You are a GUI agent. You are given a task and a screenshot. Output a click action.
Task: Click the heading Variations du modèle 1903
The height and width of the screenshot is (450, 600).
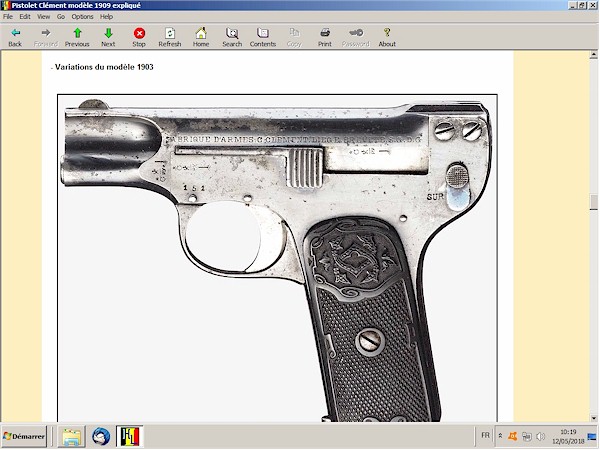point(104,67)
